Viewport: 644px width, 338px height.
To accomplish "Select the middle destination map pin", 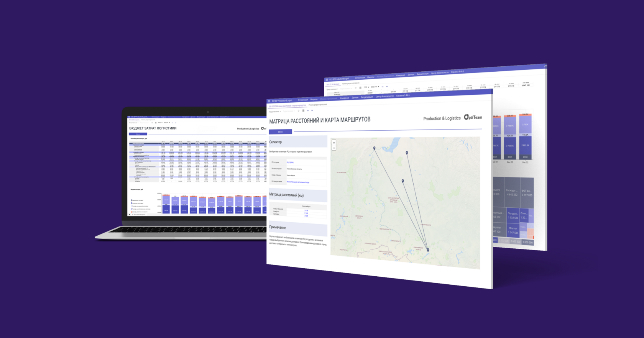I will click(403, 180).
